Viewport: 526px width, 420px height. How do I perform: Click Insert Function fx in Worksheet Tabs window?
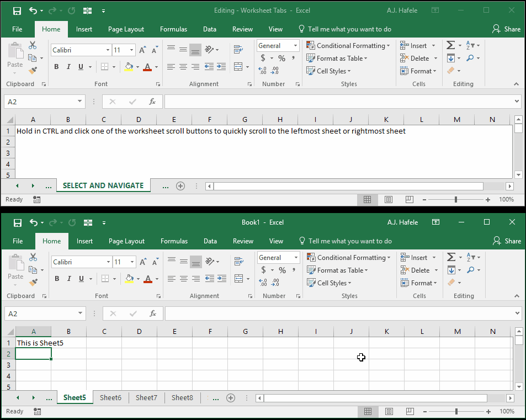coord(152,102)
